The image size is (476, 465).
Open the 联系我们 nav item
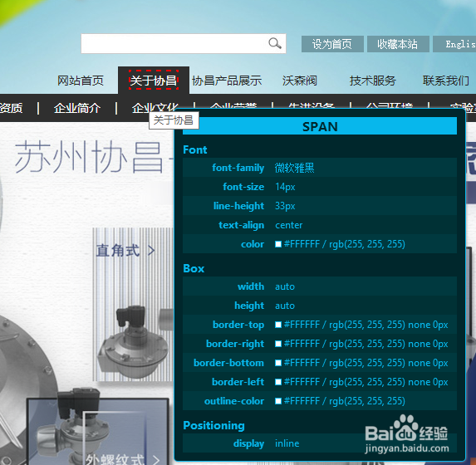[446, 81]
